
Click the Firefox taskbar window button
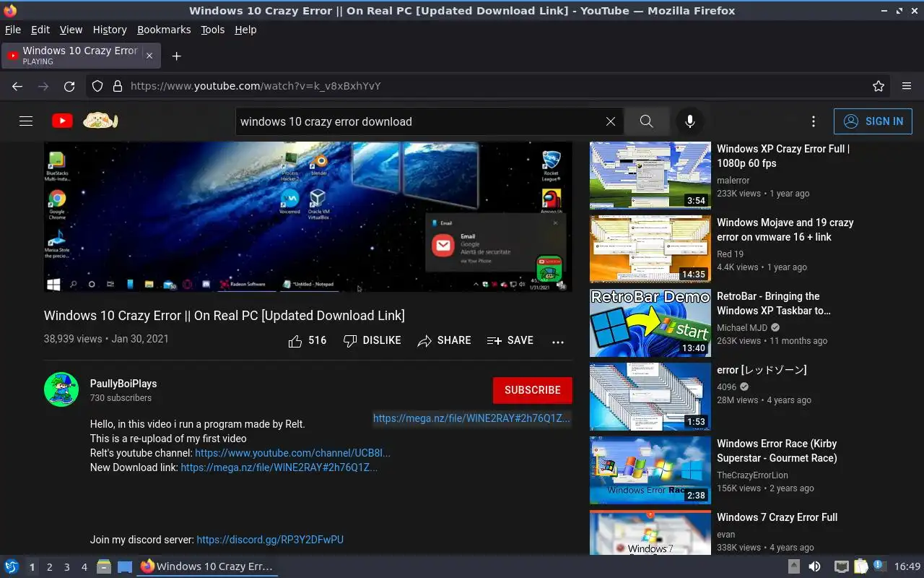[207, 566]
